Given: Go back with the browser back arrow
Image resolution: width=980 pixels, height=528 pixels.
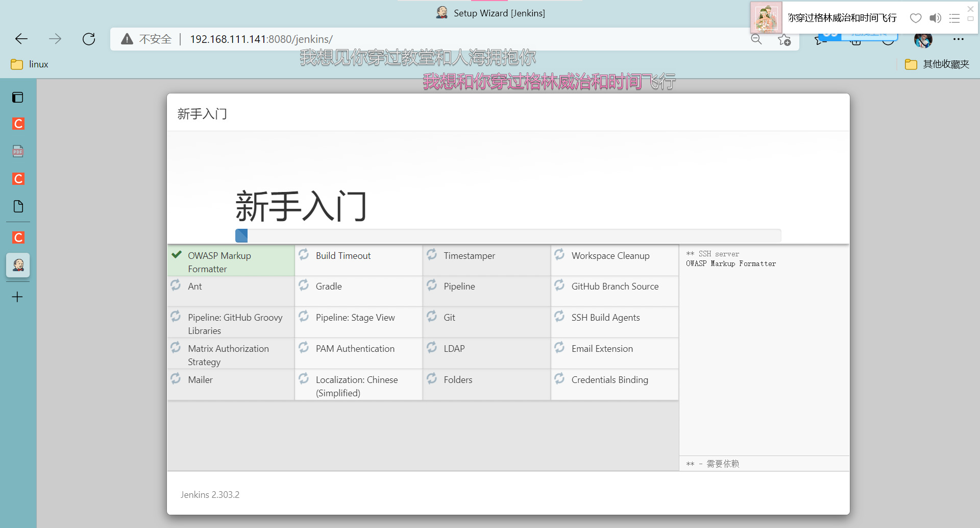Looking at the screenshot, I should click(x=21, y=39).
